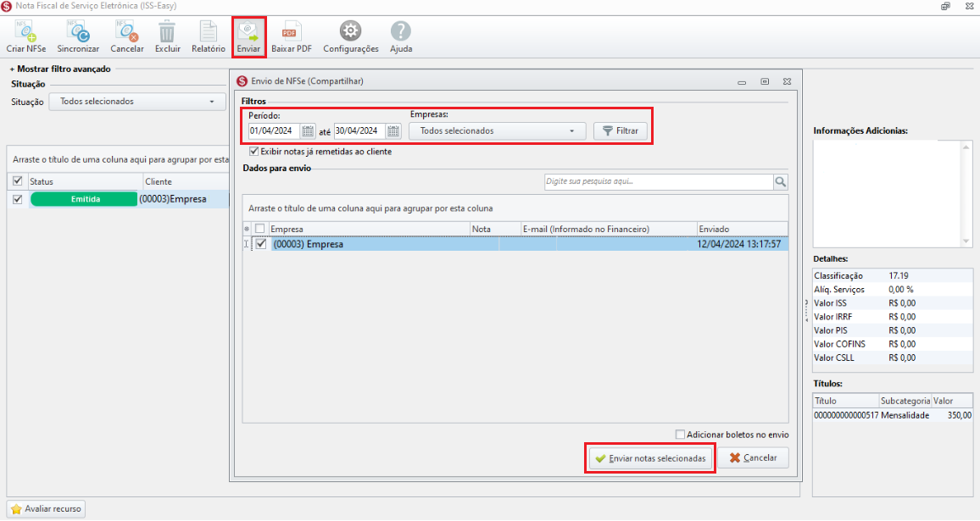Click the magnifier search icon in dialog
This screenshot has width=980, height=521.
(x=781, y=182)
